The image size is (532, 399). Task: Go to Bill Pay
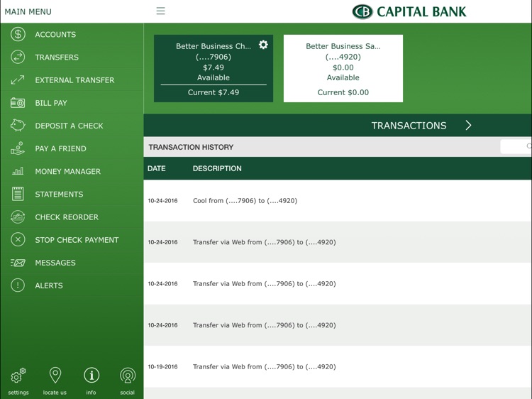tap(72, 102)
